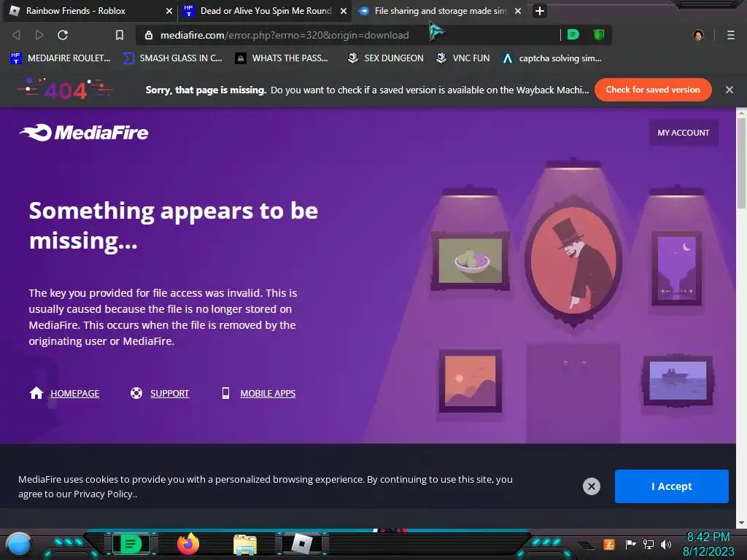Image resolution: width=747 pixels, height=560 pixels.
Task: Open Action Center flag tray icon
Action: (630, 544)
